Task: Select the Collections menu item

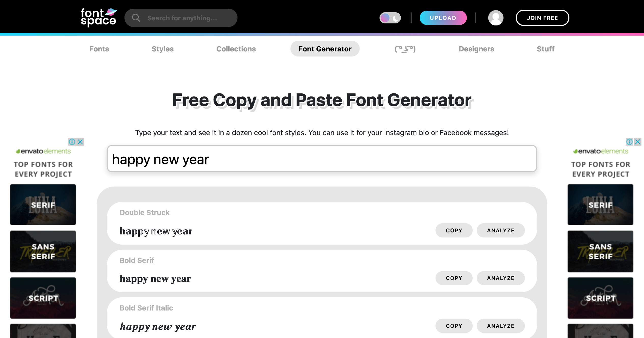Action: (236, 49)
